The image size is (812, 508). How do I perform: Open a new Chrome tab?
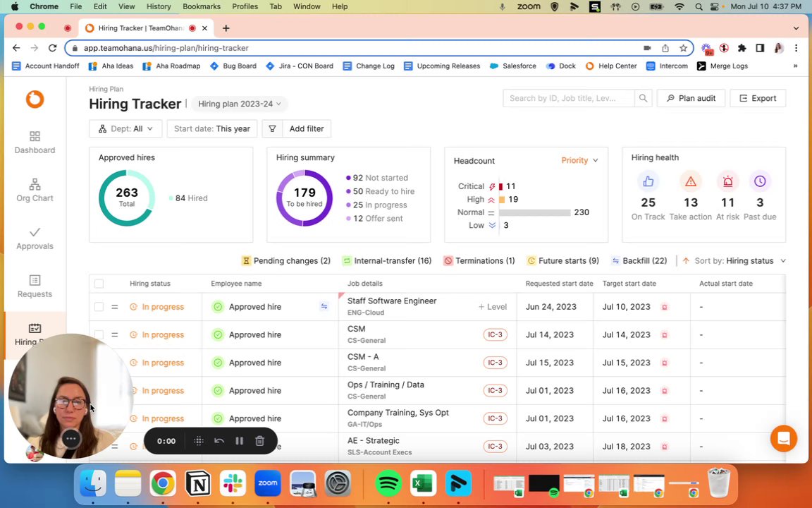(x=226, y=28)
